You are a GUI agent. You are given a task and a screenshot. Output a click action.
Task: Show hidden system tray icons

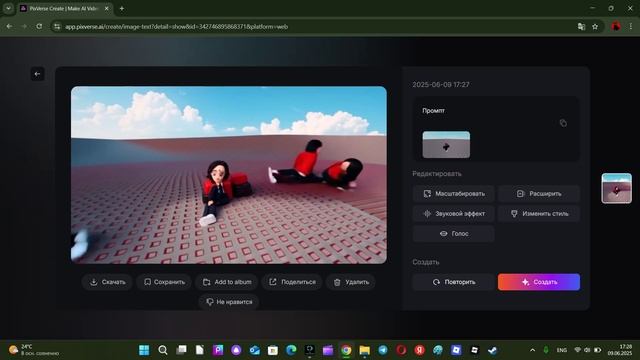pyautogui.click(x=532, y=350)
